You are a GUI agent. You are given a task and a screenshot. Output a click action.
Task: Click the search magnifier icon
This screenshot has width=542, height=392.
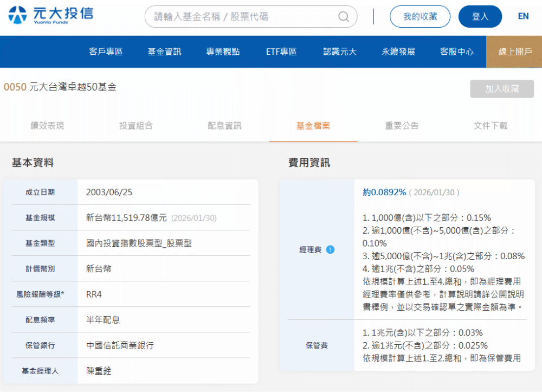pos(343,17)
